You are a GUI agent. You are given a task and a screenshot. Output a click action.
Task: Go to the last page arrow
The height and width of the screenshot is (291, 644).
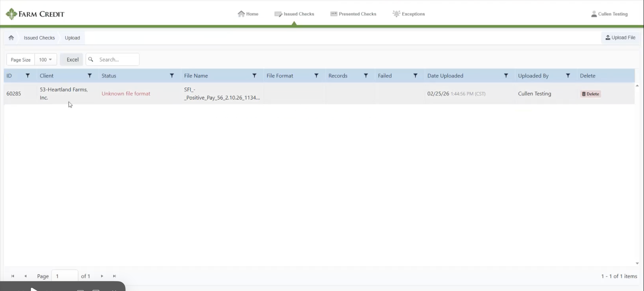[x=115, y=276]
